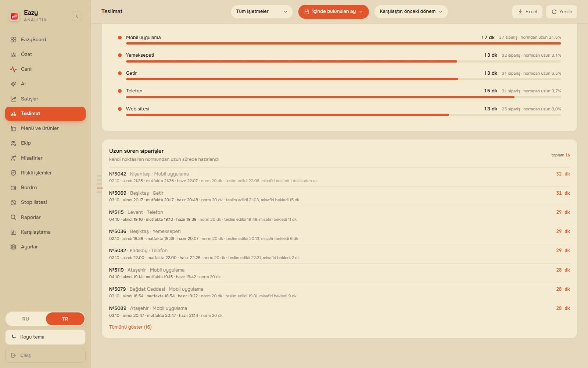Click the Ekip people icon
The height and width of the screenshot is (368, 588).
(x=14, y=143)
